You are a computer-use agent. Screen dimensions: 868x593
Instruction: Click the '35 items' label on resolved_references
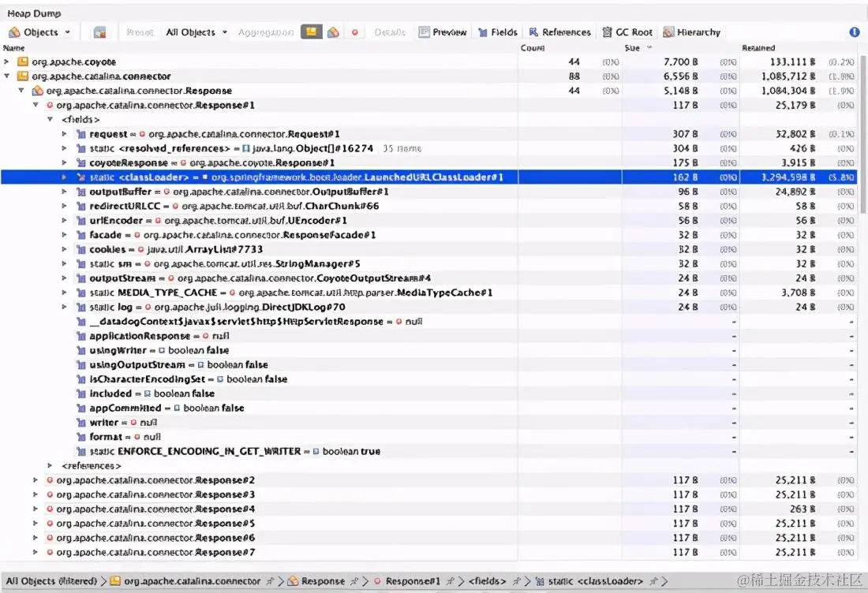[402, 149]
